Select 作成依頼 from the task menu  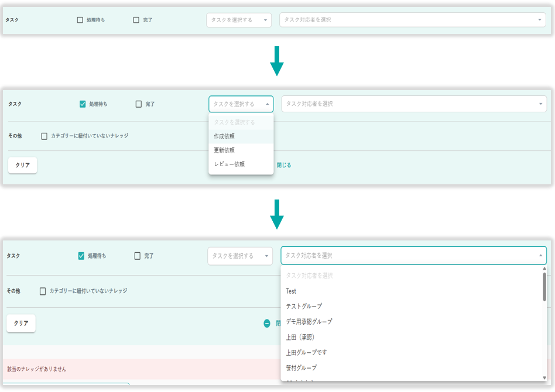[x=225, y=136]
